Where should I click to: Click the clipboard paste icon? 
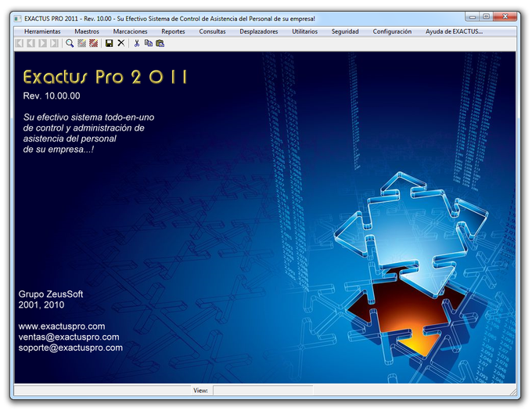click(160, 44)
